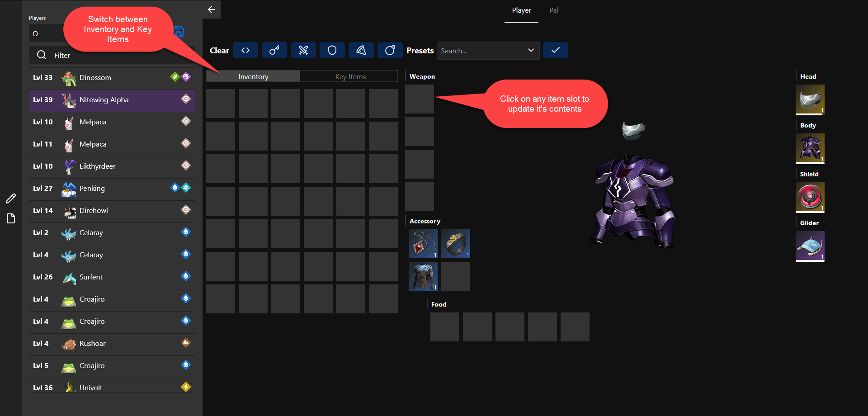Select the Glider equipment slot
Screen dimensions: 868x416
tap(810, 246)
